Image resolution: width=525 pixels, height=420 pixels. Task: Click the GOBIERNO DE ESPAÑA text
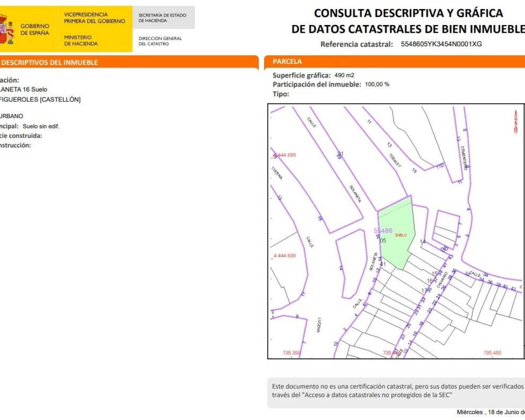[35, 29]
